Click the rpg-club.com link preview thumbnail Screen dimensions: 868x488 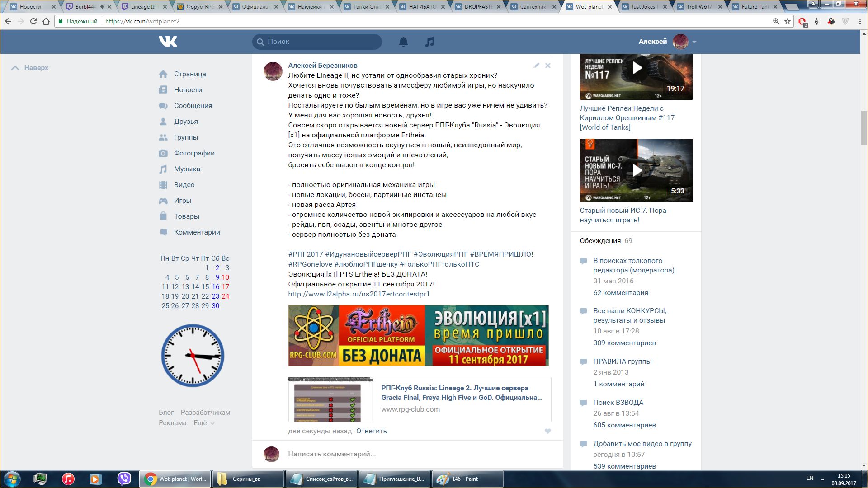pyautogui.click(x=331, y=400)
